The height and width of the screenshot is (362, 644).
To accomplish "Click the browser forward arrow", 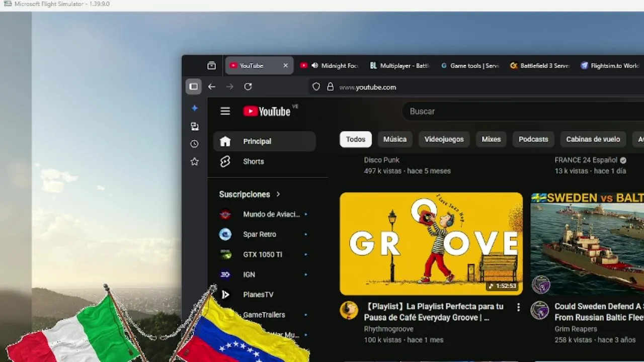I will point(229,86).
